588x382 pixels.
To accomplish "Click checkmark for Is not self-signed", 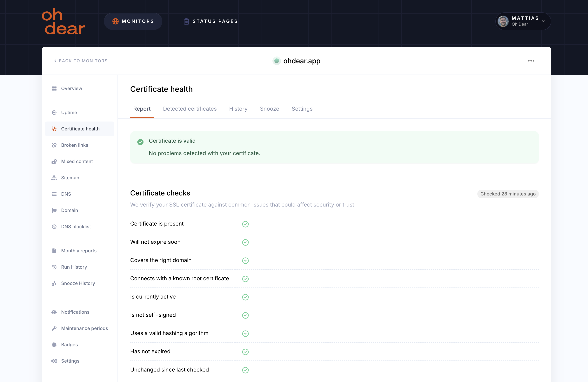I will 245,316.
